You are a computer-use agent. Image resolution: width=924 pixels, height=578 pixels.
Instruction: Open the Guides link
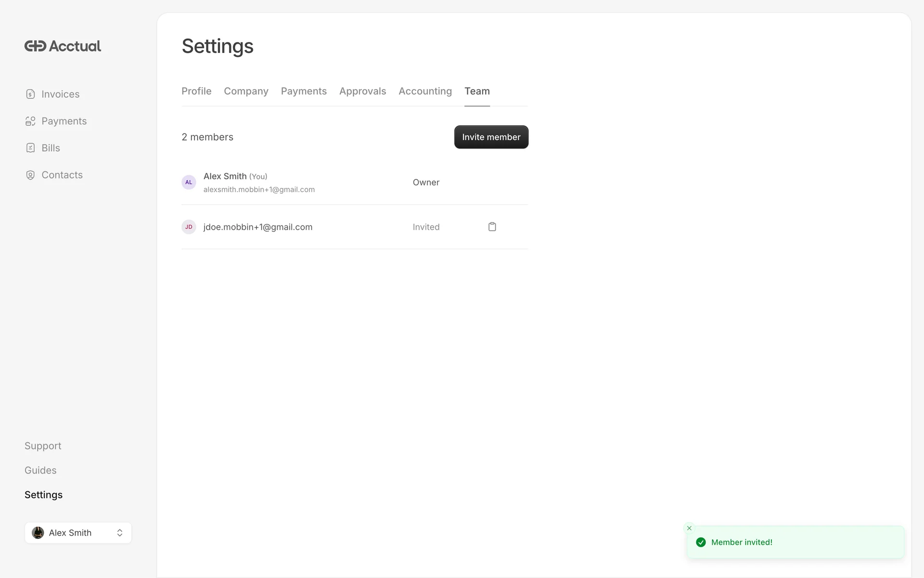[40, 471]
